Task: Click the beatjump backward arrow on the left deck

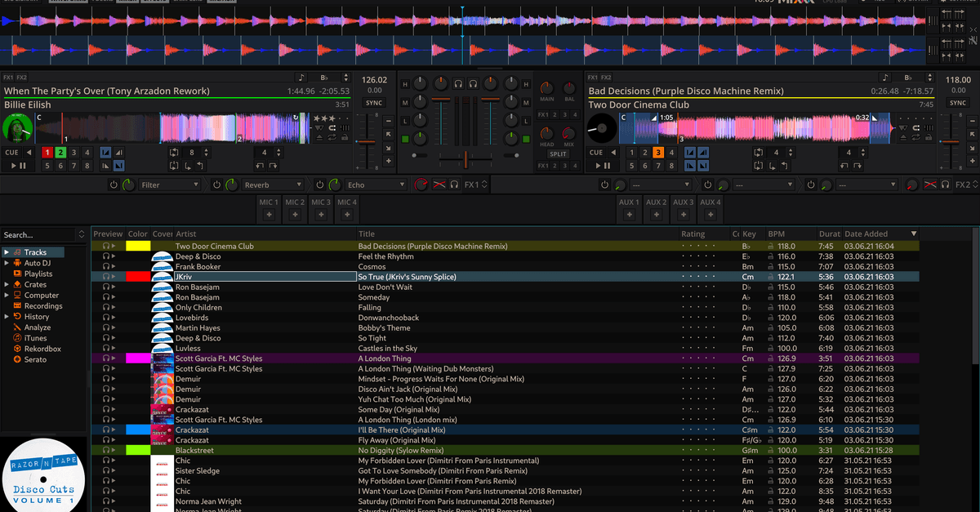Action: (x=258, y=164)
